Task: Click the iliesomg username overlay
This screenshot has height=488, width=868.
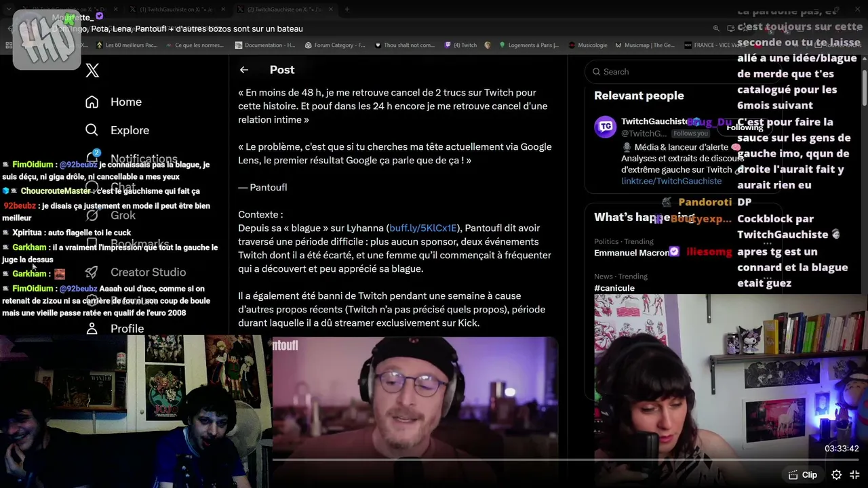Action: tap(709, 251)
